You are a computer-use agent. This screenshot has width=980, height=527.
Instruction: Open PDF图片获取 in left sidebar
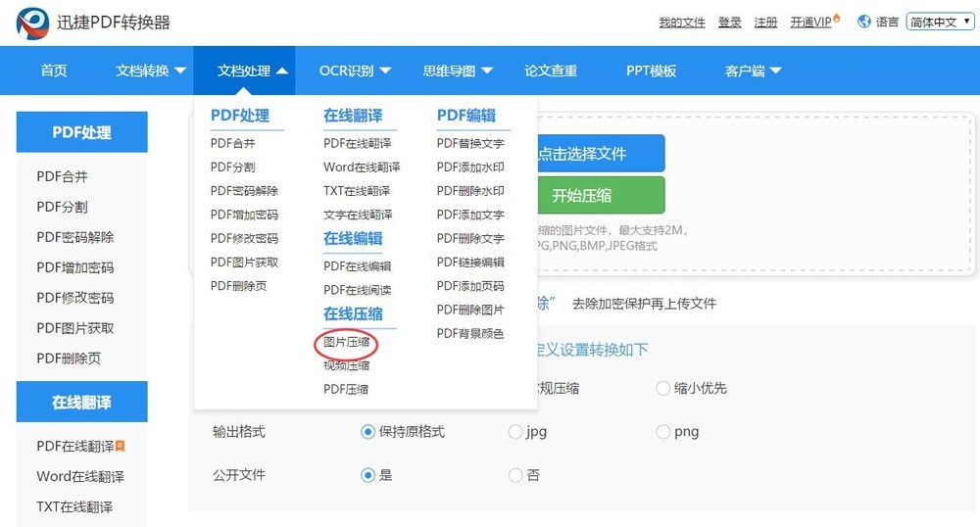click(75, 328)
